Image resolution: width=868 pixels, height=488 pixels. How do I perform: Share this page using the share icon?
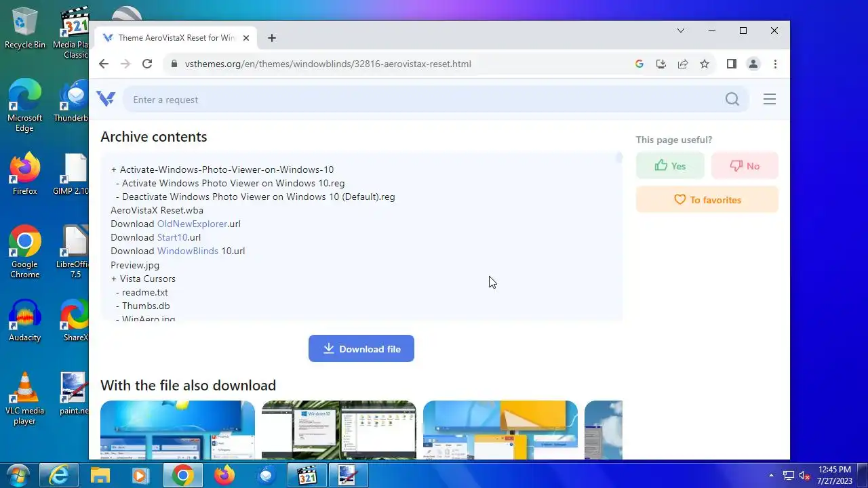(x=683, y=64)
